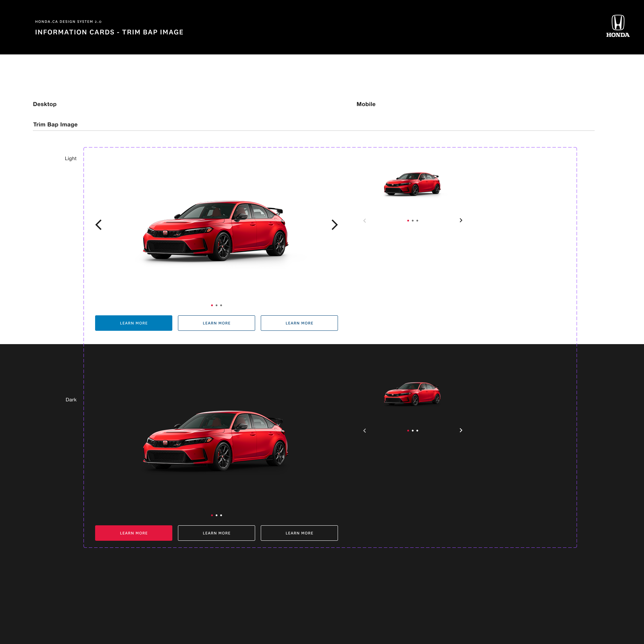Click the small red Civic image in dark mobile card
644x644 pixels.
(412, 394)
